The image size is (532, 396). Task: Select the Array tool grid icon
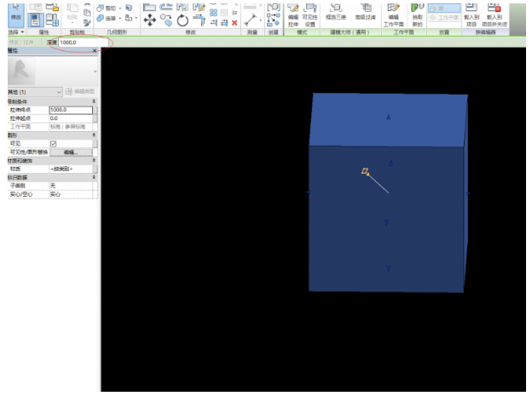[213, 13]
